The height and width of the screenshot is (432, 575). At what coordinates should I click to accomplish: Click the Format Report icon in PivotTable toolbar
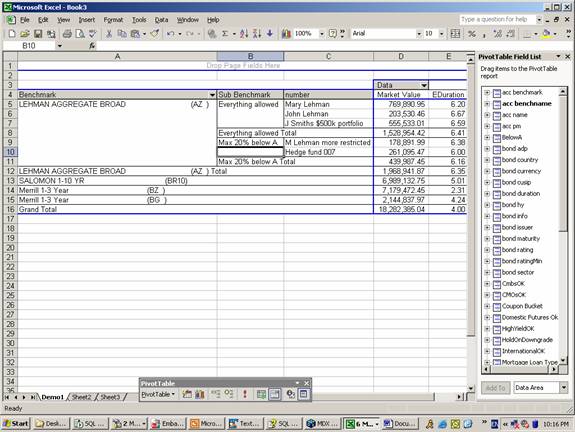pyautogui.click(x=187, y=394)
